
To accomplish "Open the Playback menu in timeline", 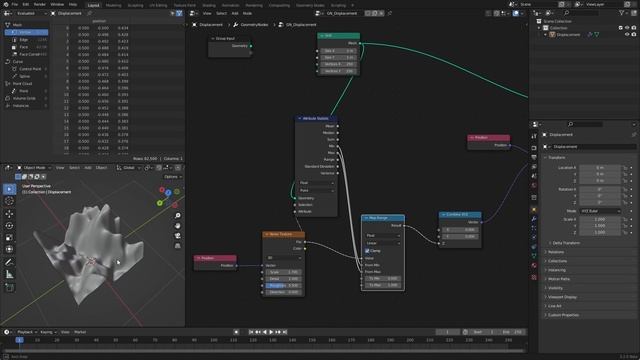I will pyautogui.click(x=27, y=332).
